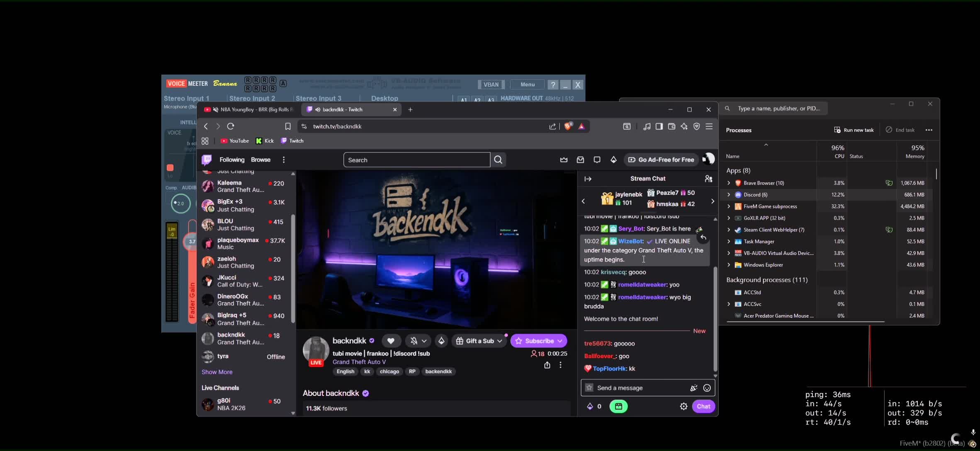Claim channel points via green treasure chest

point(619,406)
